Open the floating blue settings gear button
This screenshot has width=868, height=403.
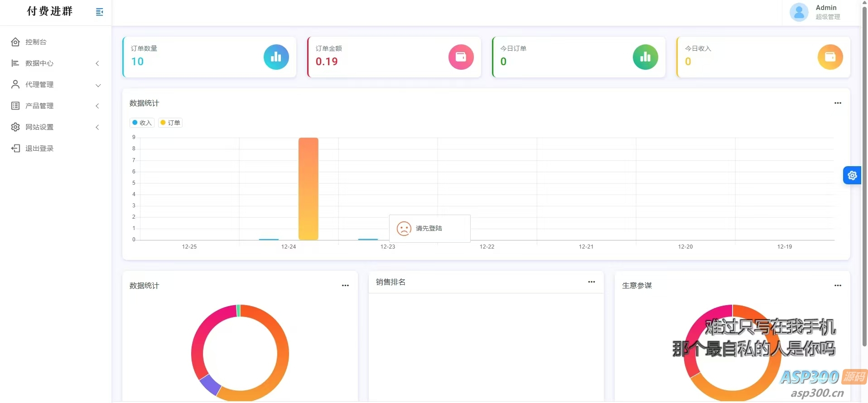[852, 176]
